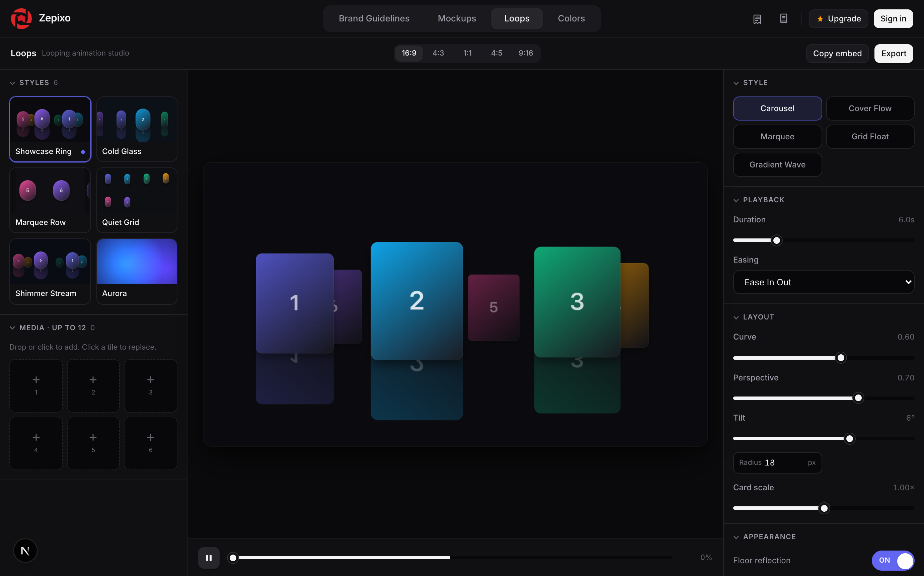
Task: Click the Radius input field
Action: pos(777,462)
